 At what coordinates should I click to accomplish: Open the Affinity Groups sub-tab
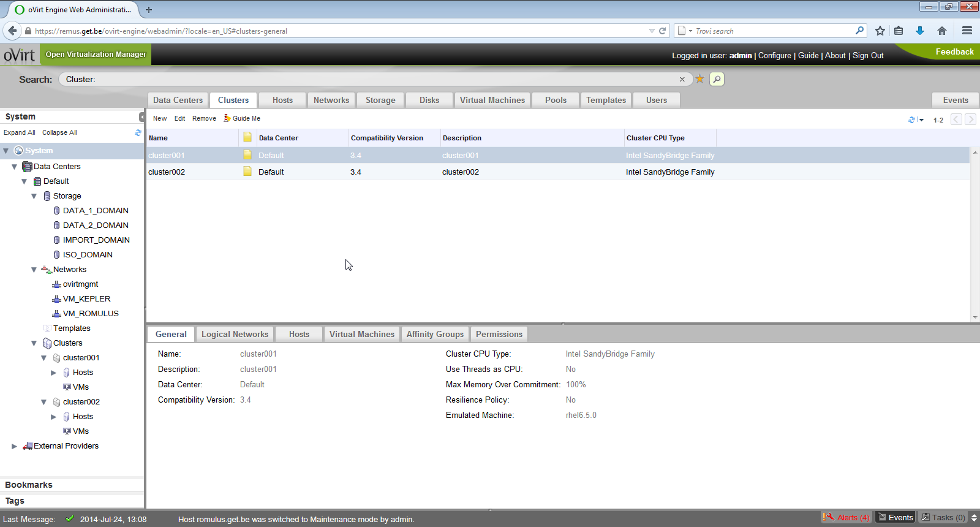435,334
